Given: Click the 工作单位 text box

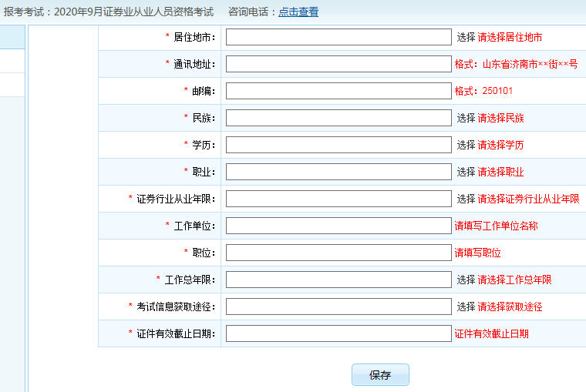Looking at the screenshot, I should [338, 226].
